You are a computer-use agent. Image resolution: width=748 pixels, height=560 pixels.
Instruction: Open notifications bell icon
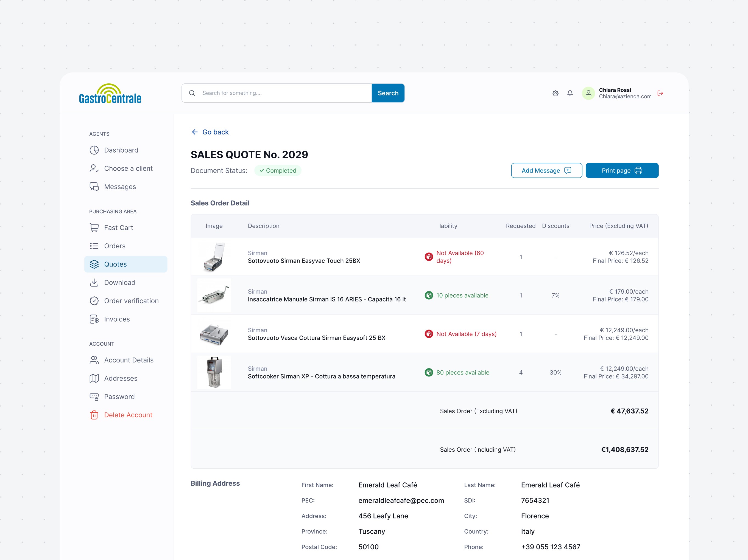(570, 93)
